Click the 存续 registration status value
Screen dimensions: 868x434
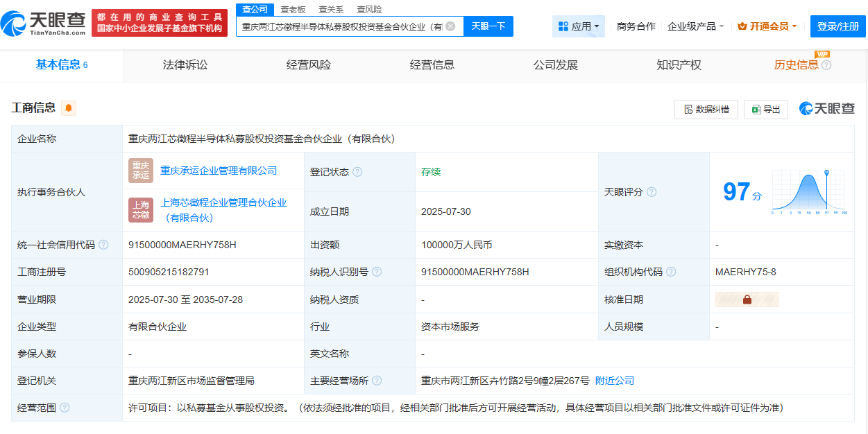pos(431,172)
